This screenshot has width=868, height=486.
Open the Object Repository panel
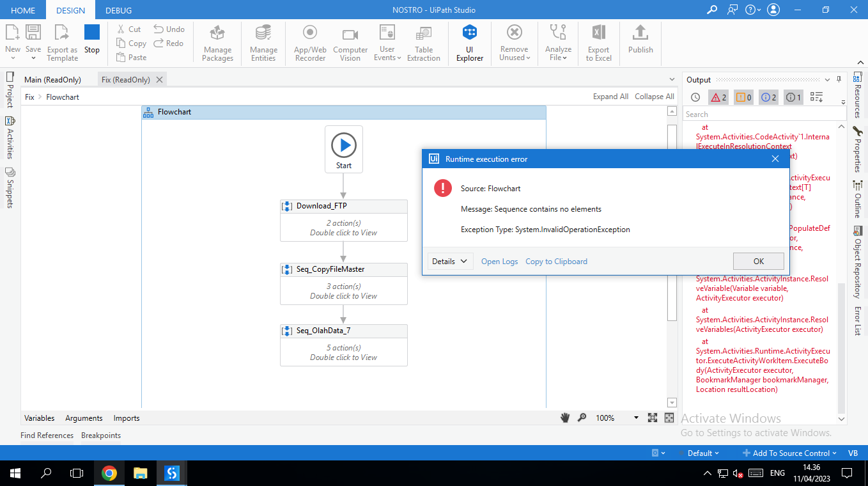[857, 262]
